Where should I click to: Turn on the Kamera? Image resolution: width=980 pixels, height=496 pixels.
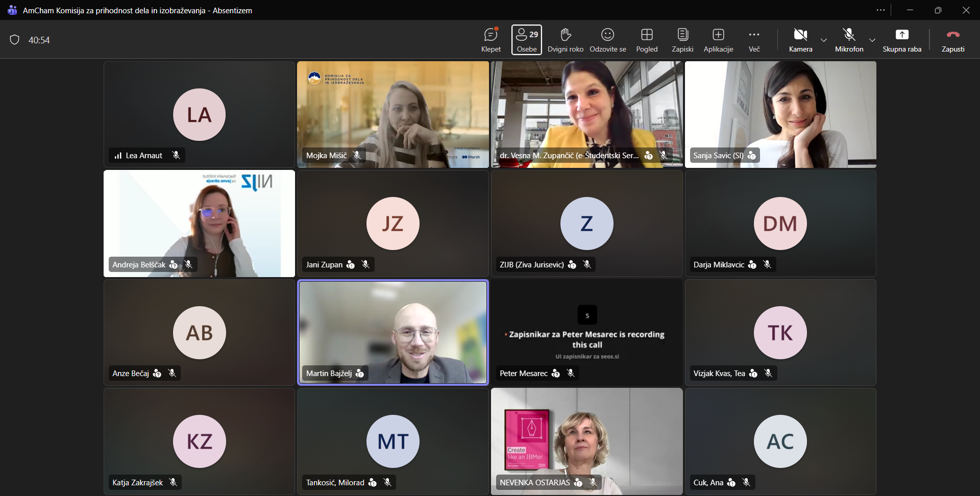pos(800,40)
